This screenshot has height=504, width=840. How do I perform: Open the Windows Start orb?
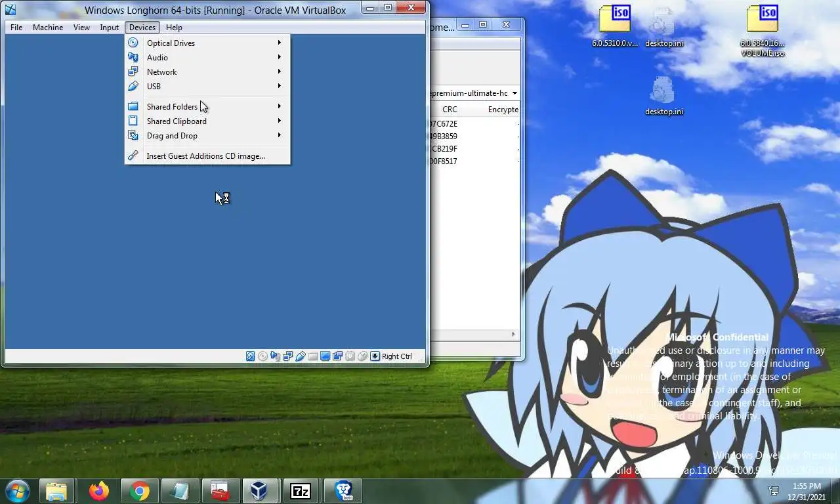coord(17,491)
